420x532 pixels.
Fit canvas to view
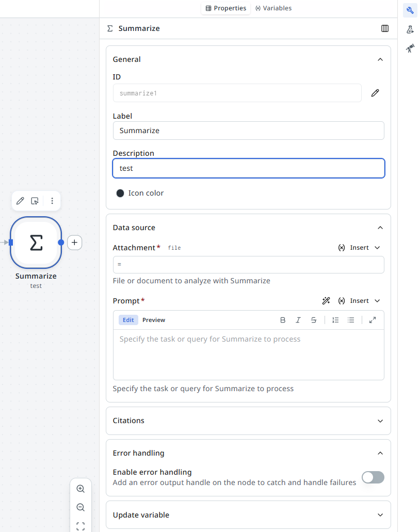point(80,526)
